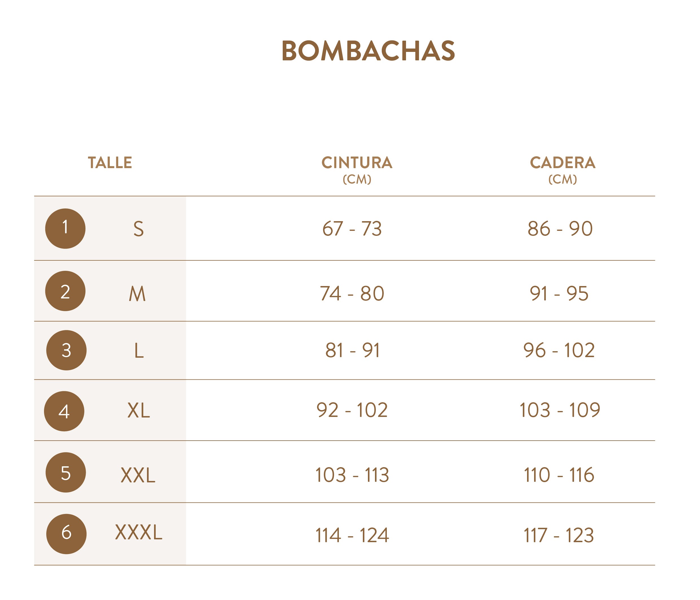Click the TALLE column header
Viewport: 700px width, 600px height.
(110, 162)
